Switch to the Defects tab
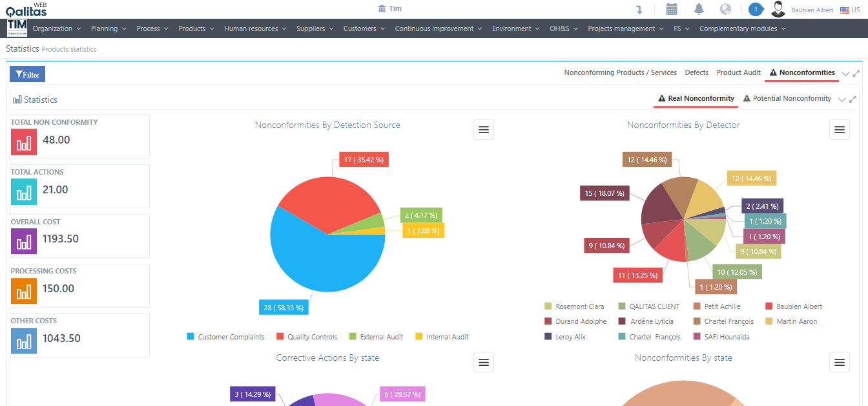Image resolution: width=868 pixels, height=406 pixels. tap(696, 72)
